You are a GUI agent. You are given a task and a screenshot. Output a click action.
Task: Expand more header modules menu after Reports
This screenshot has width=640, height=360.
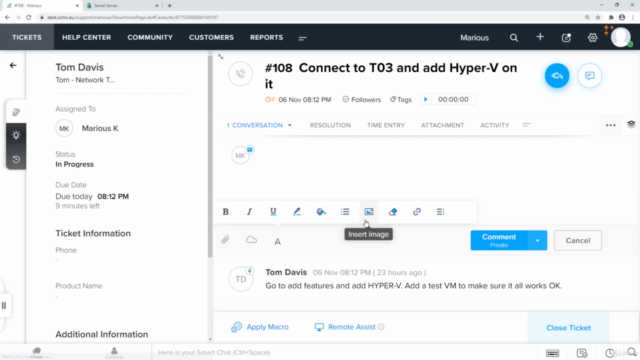coord(302,38)
